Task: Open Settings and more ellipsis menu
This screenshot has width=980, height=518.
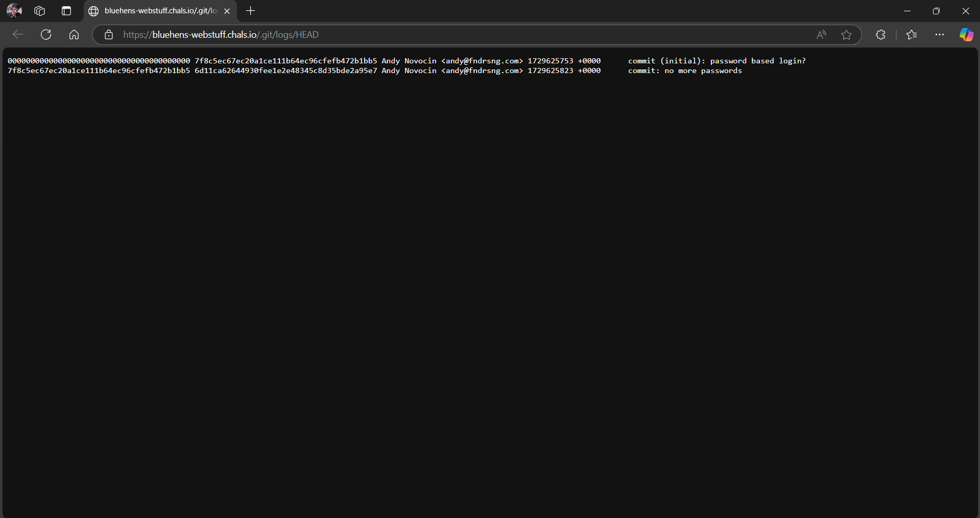Action: [940, 34]
